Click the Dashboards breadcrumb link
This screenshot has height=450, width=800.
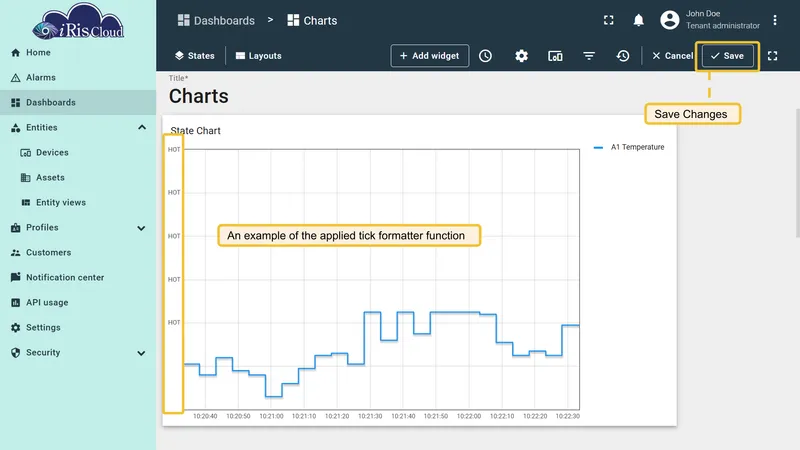216,20
